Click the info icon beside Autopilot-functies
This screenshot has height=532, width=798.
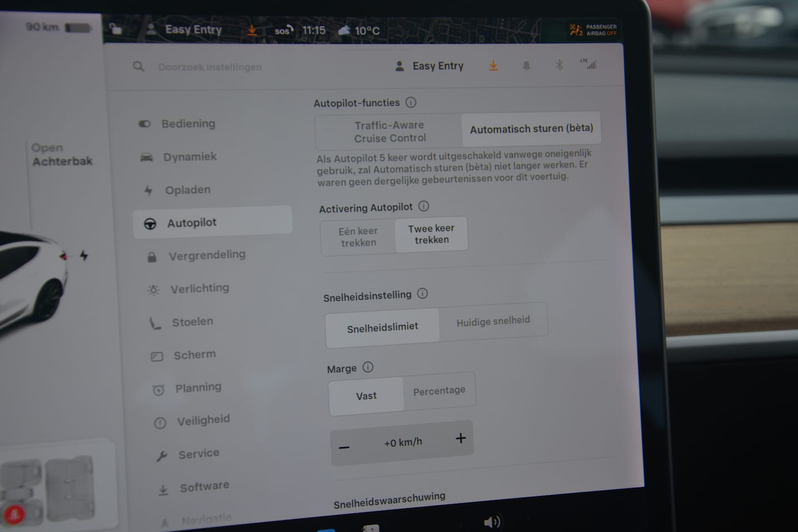click(x=411, y=103)
